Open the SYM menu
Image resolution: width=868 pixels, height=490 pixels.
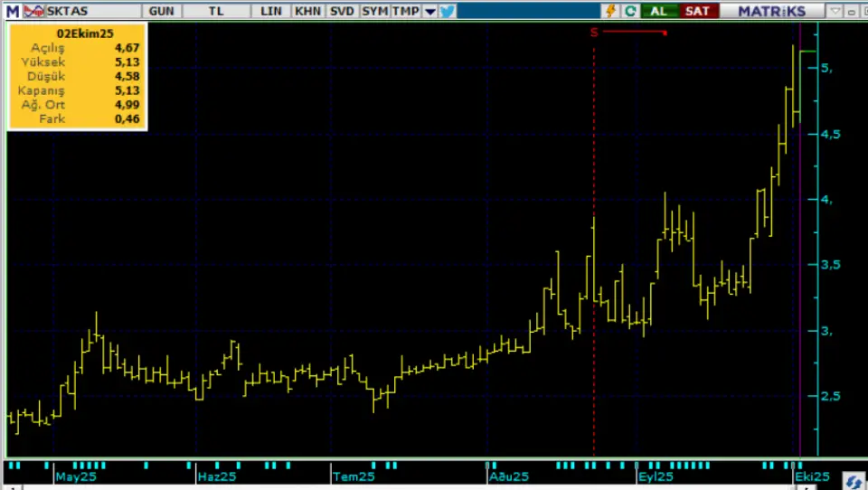374,12
